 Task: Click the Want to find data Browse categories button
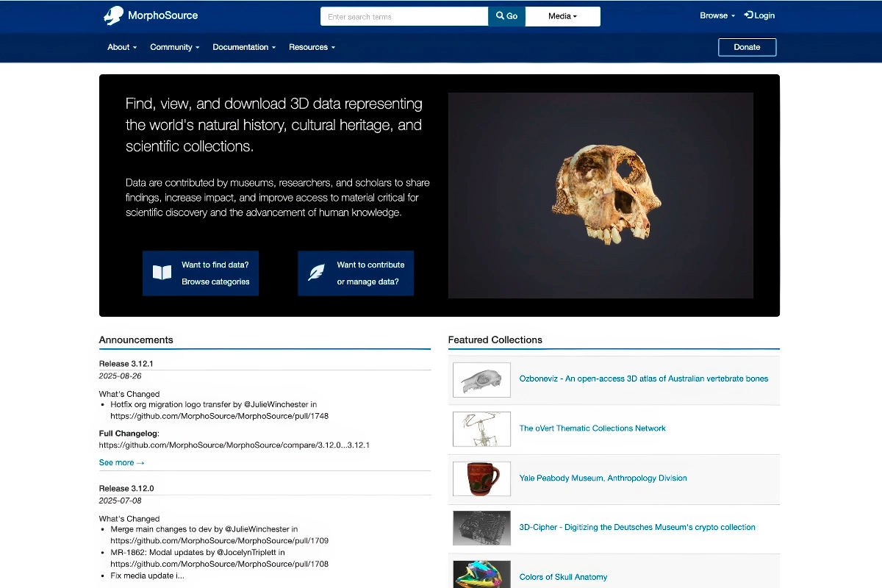tap(201, 273)
